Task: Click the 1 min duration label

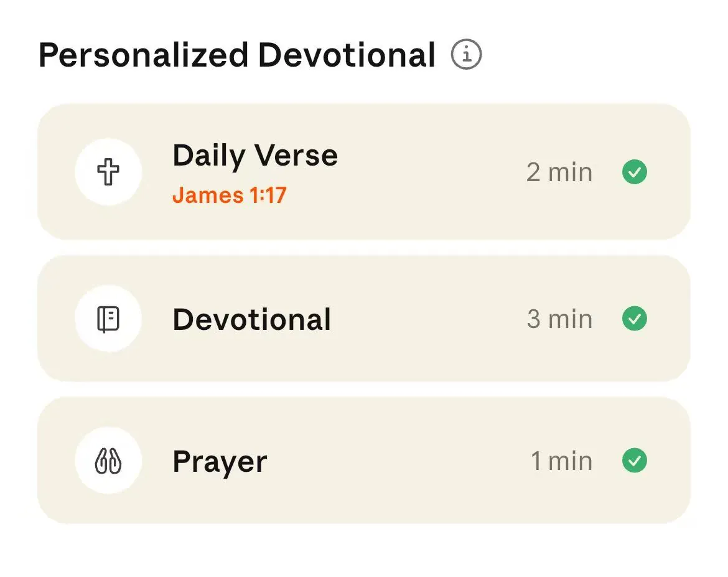Action: 561,461
